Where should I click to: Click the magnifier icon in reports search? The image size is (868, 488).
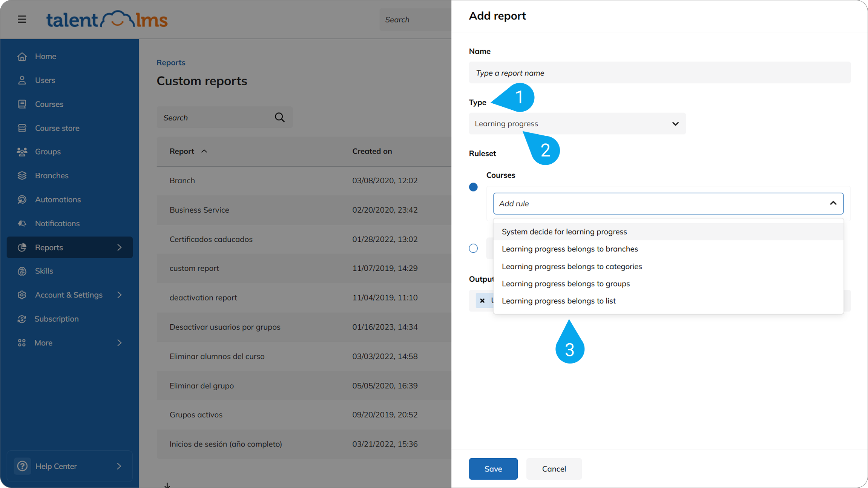pyautogui.click(x=280, y=117)
